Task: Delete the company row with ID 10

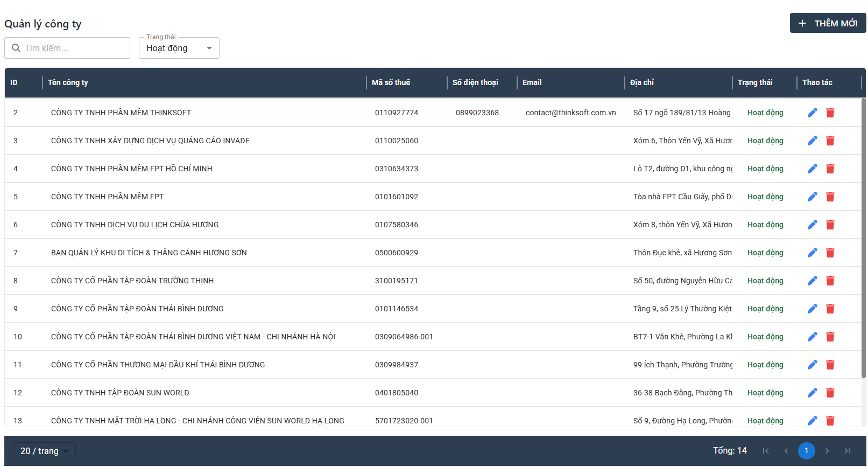Action: (830, 337)
